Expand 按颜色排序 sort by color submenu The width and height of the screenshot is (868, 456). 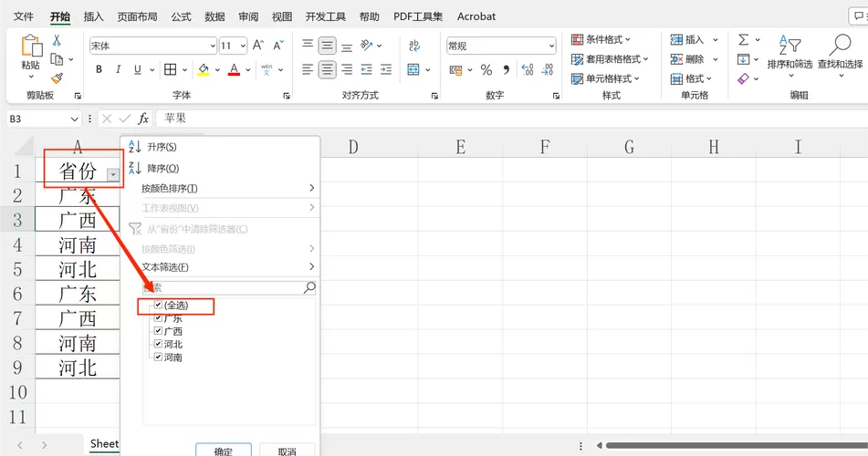click(227, 188)
